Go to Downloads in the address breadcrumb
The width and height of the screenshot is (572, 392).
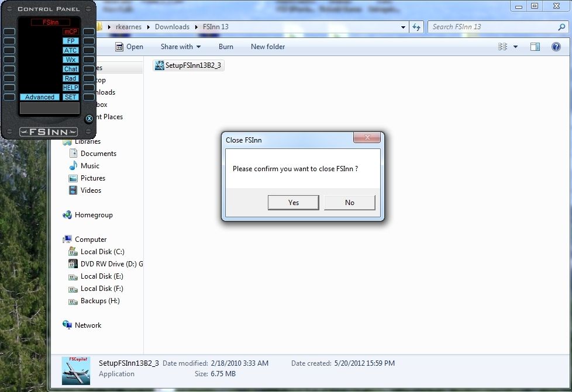click(x=172, y=27)
